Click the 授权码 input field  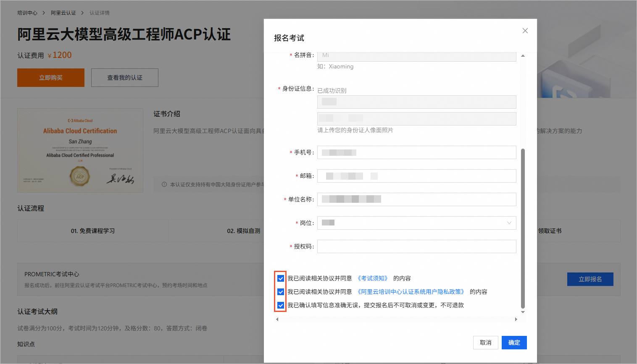pos(416,246)
